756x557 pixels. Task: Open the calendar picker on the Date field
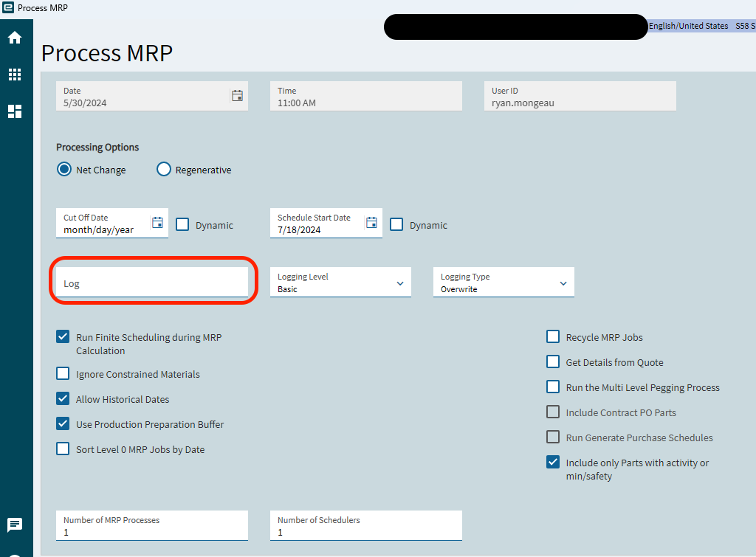pyautogui.click(x=237, y=95)
